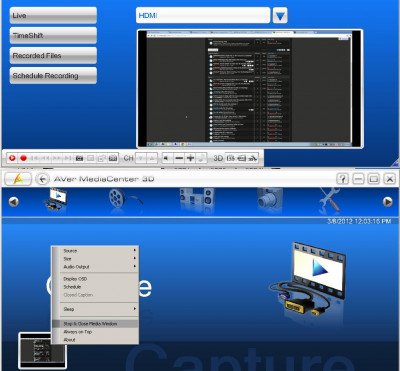Open the Recorded Files list
400x371 pixels.
(53, 55)
